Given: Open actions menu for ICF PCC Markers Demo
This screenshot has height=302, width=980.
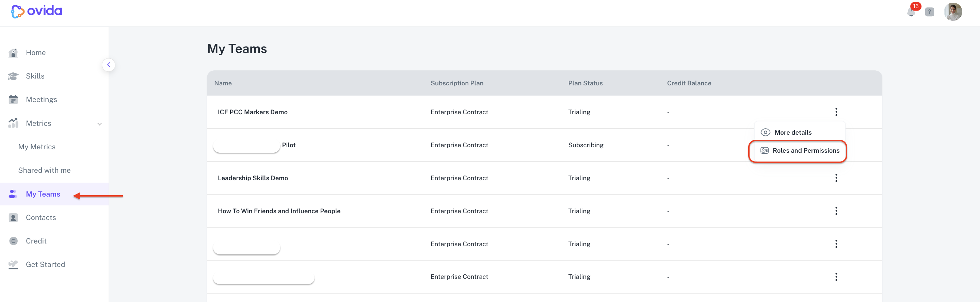Looking at the screenshot, I should [836, 112].
